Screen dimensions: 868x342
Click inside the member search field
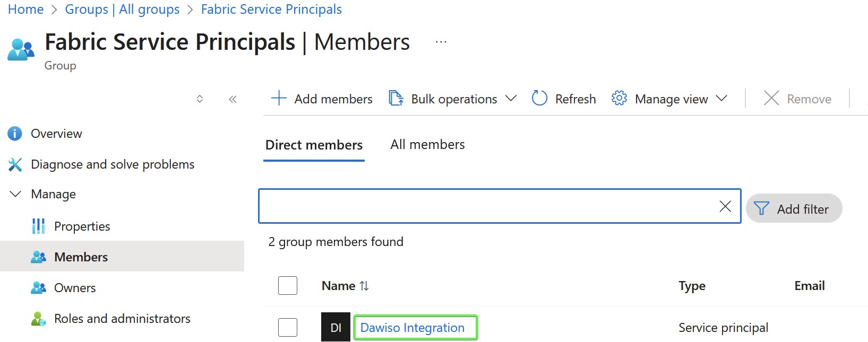[x=478, y=206]
